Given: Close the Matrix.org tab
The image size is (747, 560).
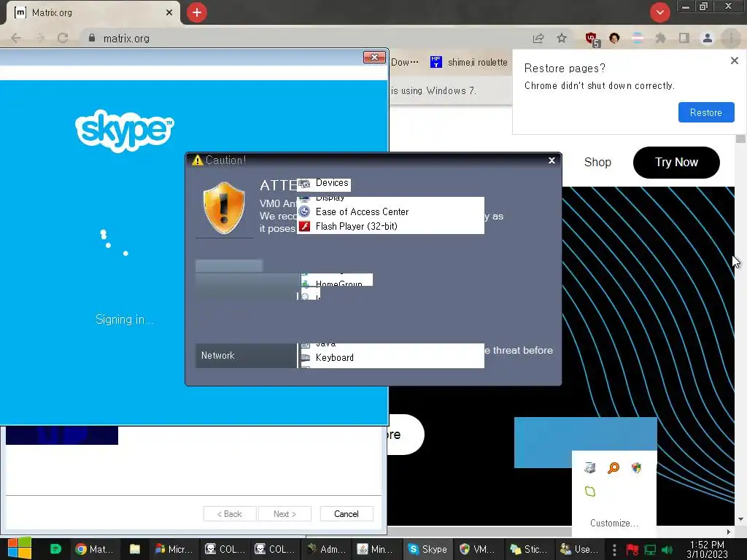Looking at the screenshot, I should (169, 12).
